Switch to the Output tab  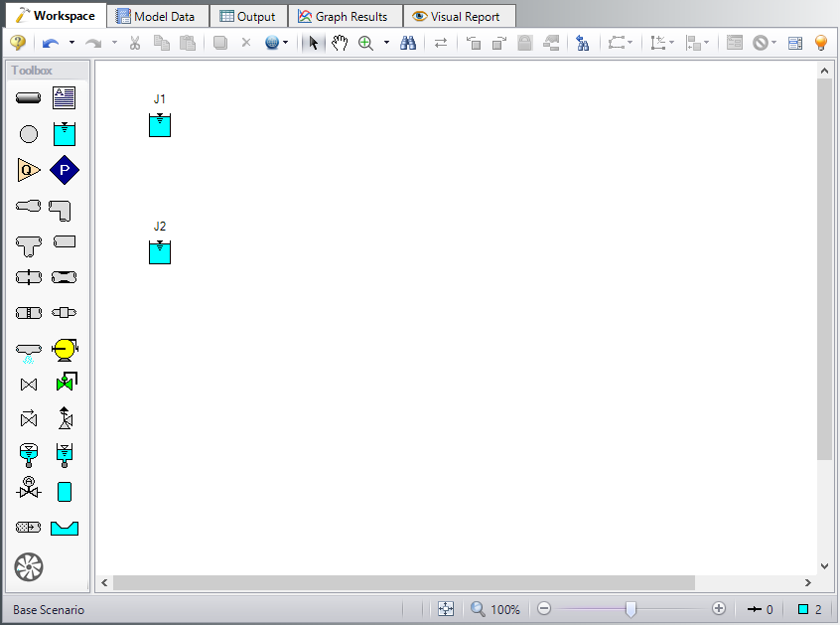[248, 17]
